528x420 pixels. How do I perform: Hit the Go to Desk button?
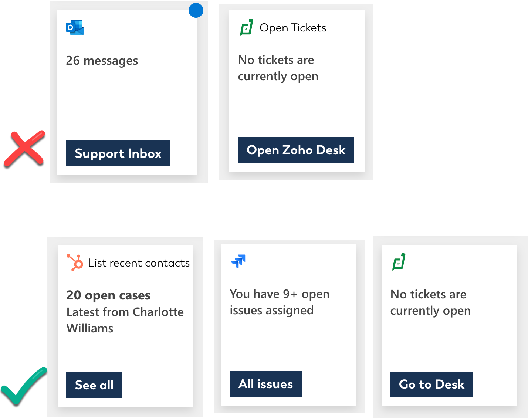click(431, 385)
